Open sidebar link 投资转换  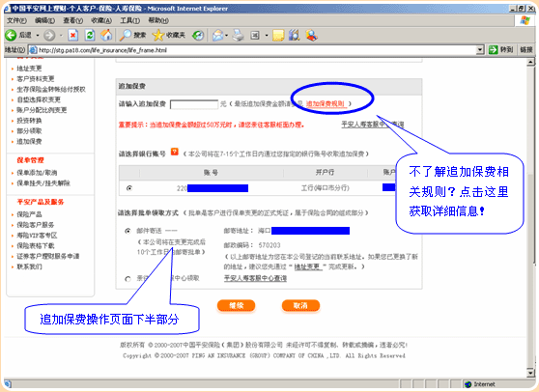point(29,121)
